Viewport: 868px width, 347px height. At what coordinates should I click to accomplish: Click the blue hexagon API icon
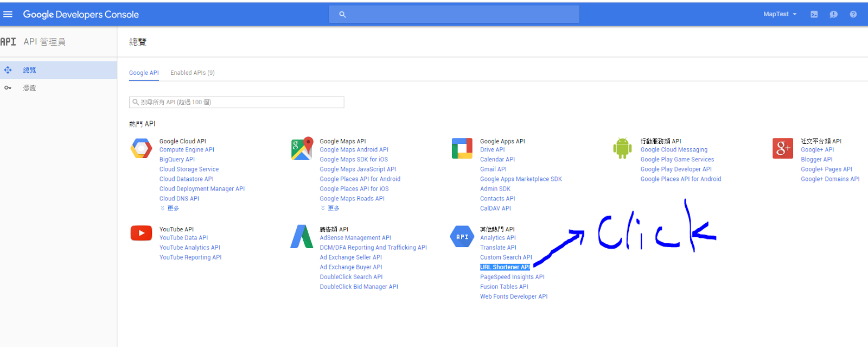[462, 237]
